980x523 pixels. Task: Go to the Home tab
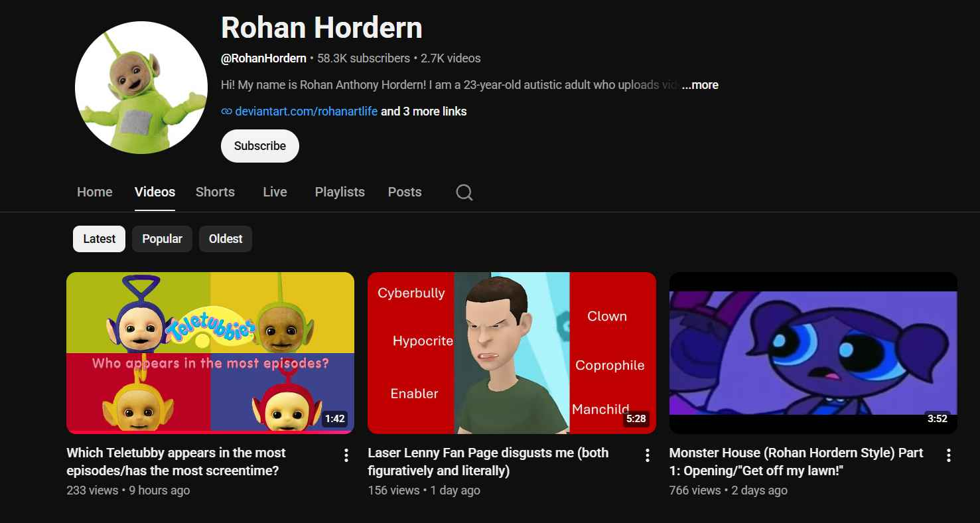[95, 192]
